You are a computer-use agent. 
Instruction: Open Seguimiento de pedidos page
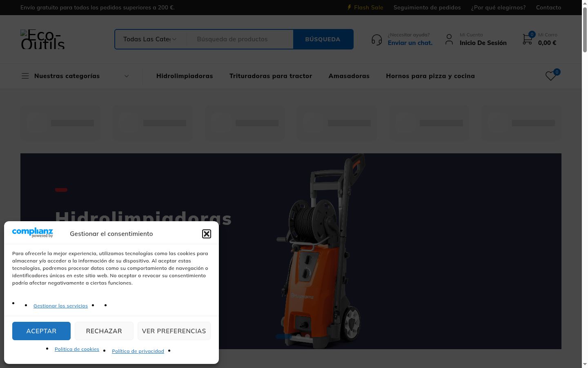(x=427, y=7)
